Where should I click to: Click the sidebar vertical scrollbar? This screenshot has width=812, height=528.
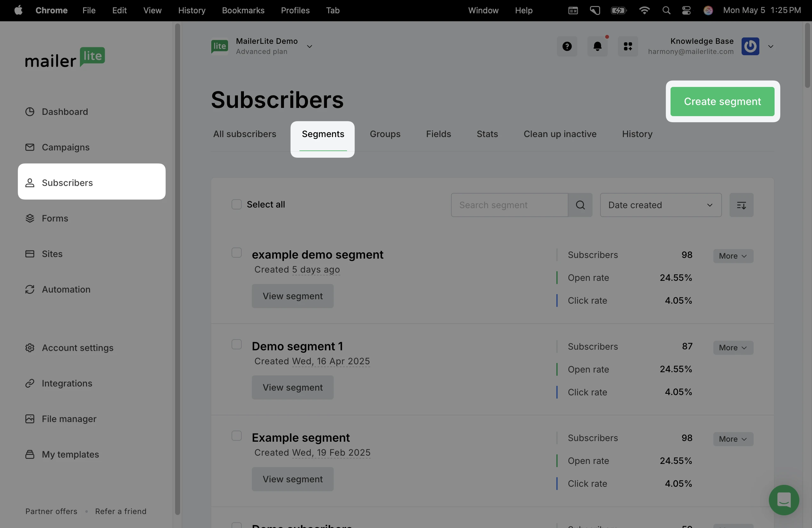pyautogui.click(x=177, y=269)
